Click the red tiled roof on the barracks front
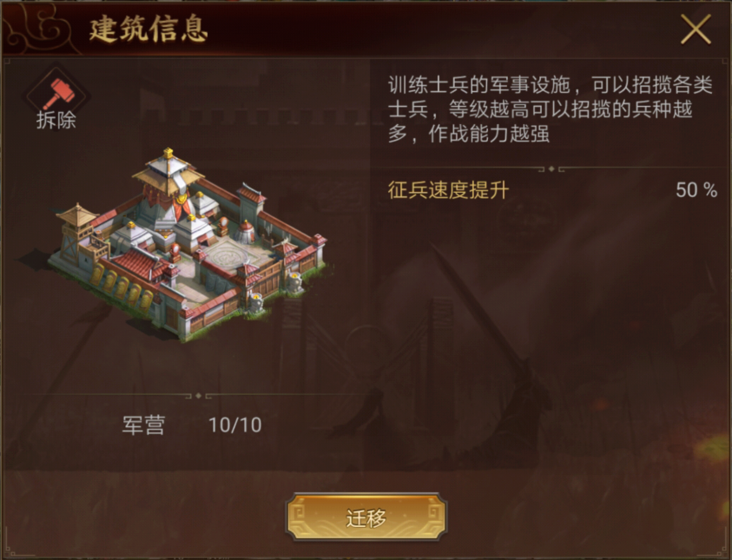This screenshot has height=560, width=732. point(139,263)
